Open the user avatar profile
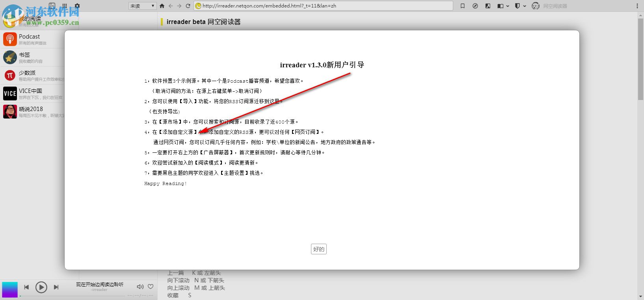Viewport: 644px width, 300px height. [535, 6]
